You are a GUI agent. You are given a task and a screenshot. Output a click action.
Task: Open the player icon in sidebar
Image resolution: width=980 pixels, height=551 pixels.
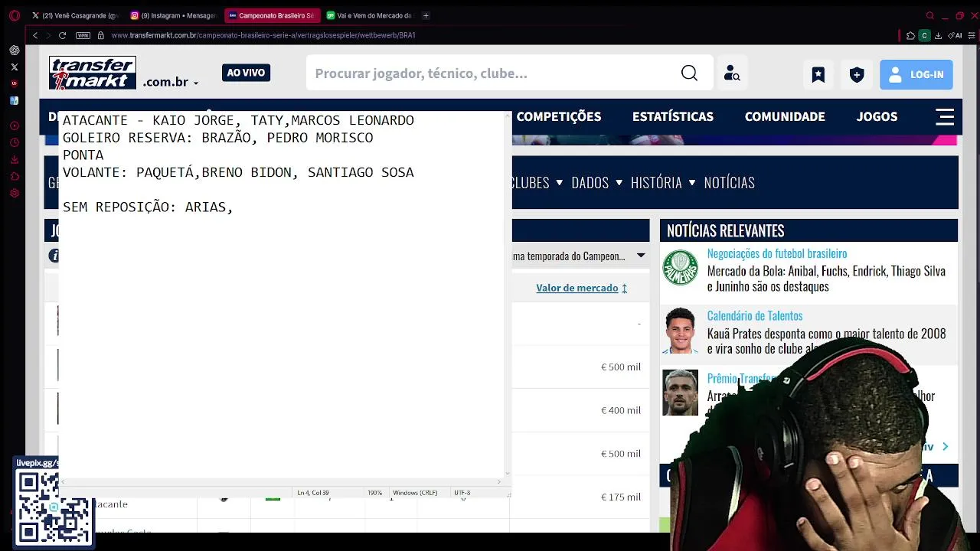tap(15, 126)
